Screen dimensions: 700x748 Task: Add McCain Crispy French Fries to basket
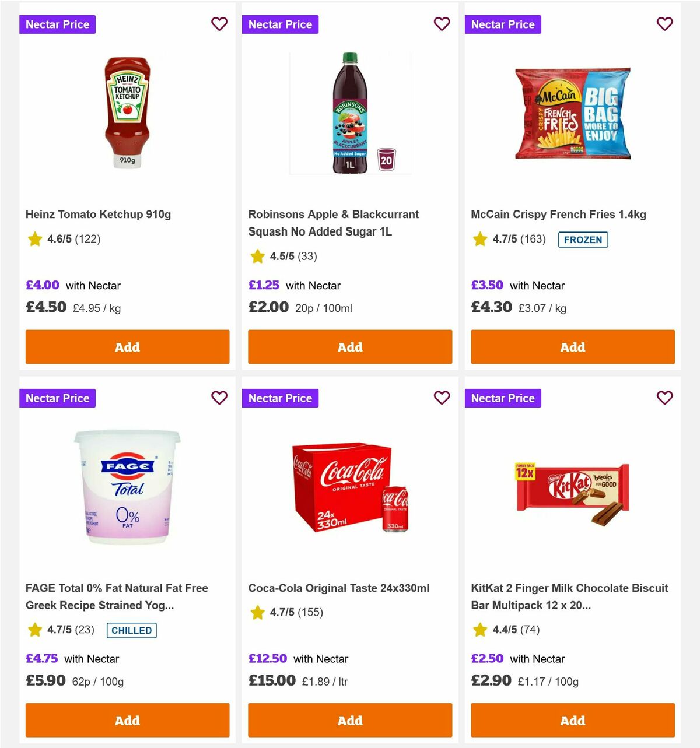click(572, 347)
